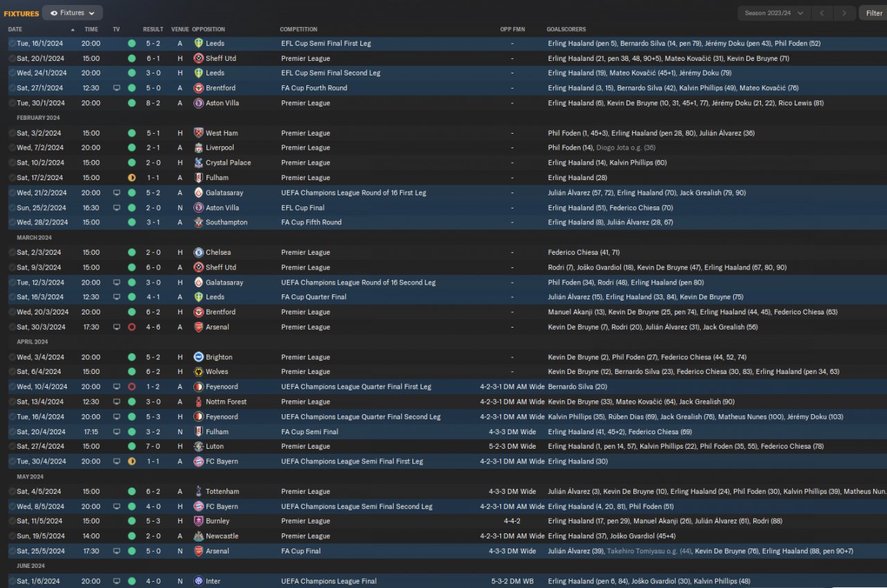Image resolution: width=887 pixels, height=588 pixels.
Task: Click the 8 - 2 result against Aston Villa
Action: (x=153, y=103)
